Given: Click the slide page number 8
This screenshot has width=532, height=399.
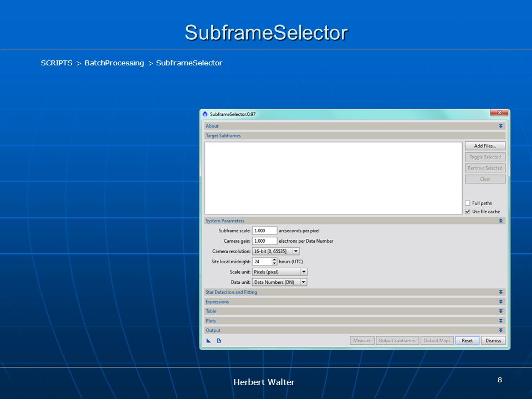Looking at the screenshot, I should [x=500, y=380].
